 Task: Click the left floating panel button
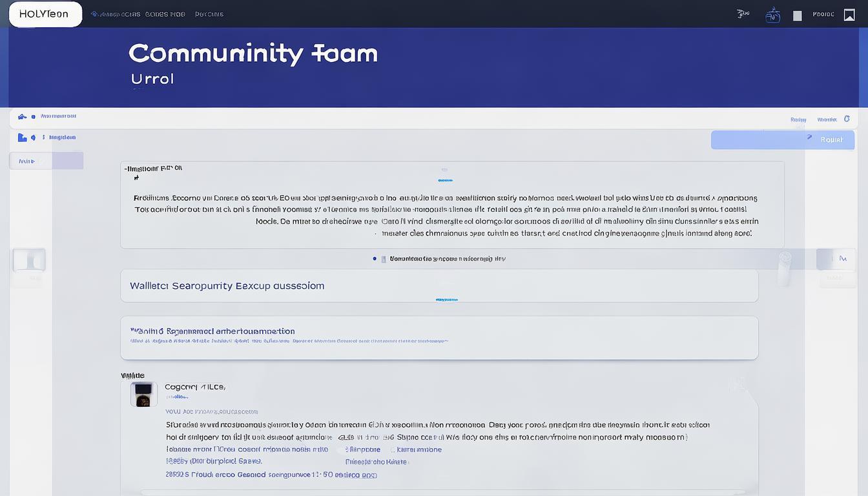(29, 260)
